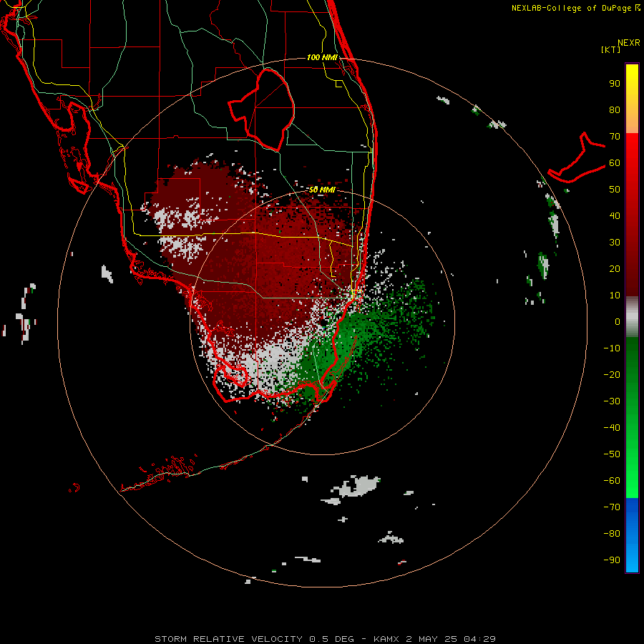Screen dimensions: 644x644
Task: Click the NEXR label above the color scale
Action: coord(629,43)
